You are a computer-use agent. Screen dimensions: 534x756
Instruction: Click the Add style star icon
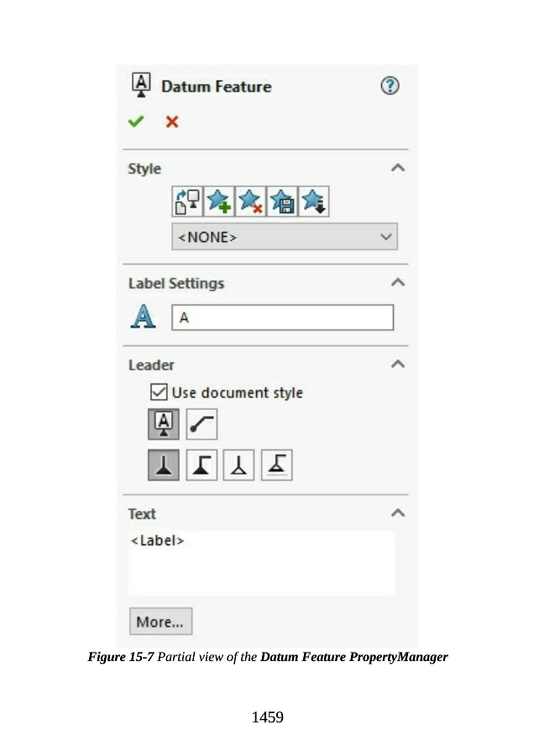pyautogui.click(x=218, y=202)
